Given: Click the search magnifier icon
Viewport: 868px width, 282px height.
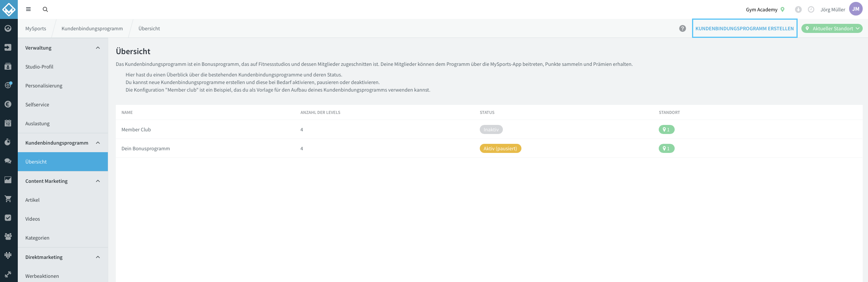Looking at the screenshot, I should coord(45,9).
